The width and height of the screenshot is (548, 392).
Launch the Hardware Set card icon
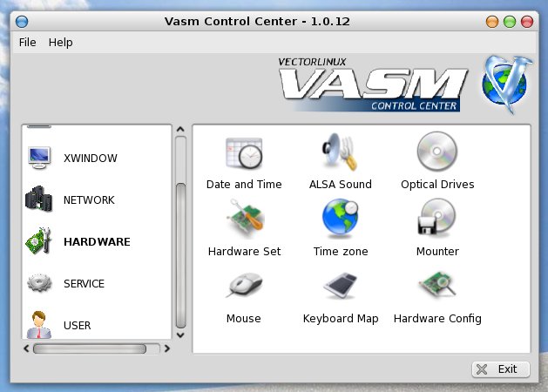click(x=245, y=219)
